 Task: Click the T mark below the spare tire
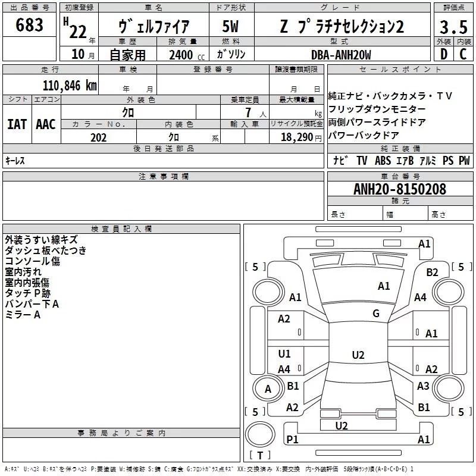tap(260, 455)
